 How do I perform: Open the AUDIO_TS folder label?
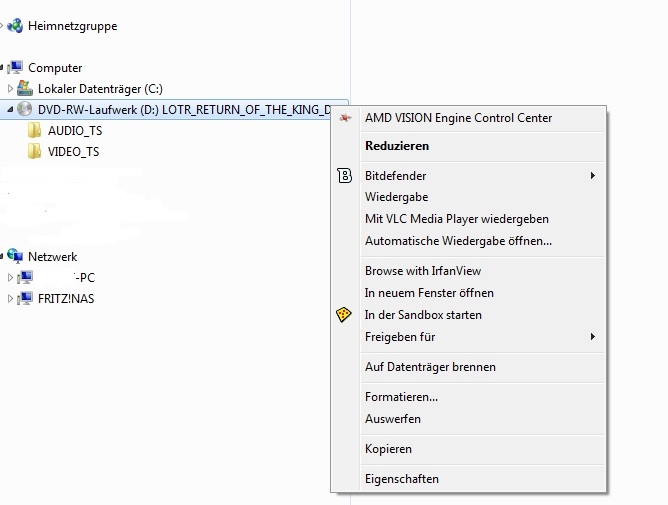pyautogui.click(x=75, y=130)
